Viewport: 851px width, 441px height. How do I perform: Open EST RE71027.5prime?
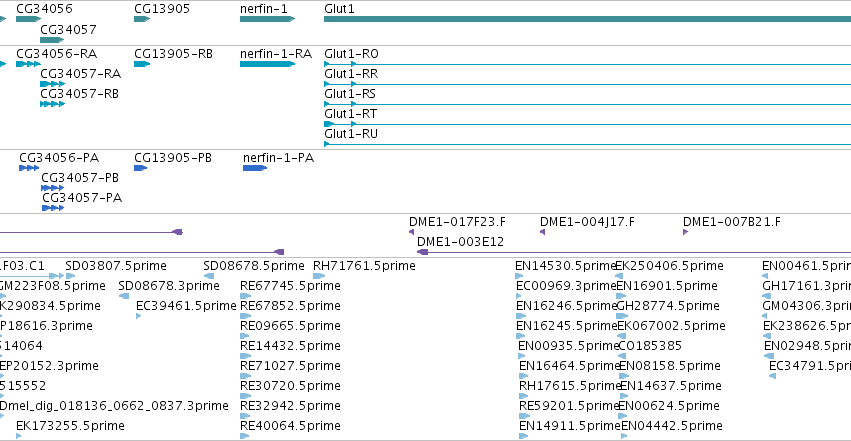[x=290, y=366]
